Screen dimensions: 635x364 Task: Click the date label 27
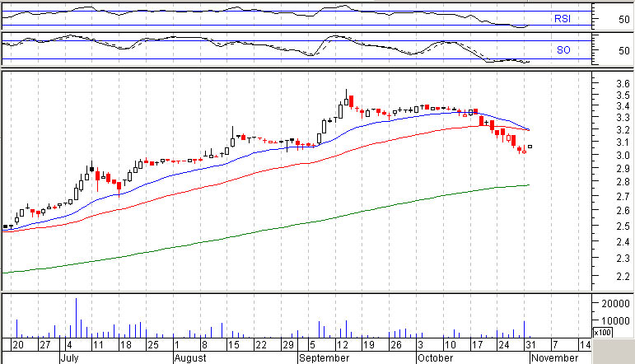pyautogui.click(x=44, y=345)
